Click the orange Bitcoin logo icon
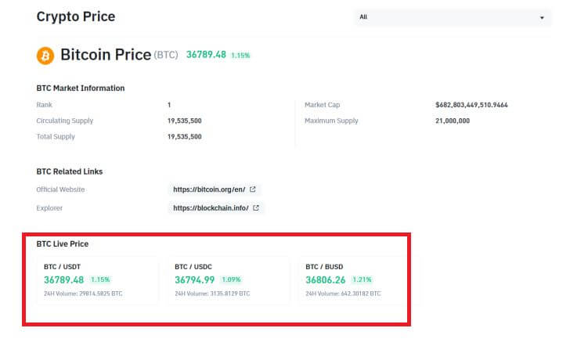This screenshot has width=588, height=364. pyautogui.click(x=45, y=56)
